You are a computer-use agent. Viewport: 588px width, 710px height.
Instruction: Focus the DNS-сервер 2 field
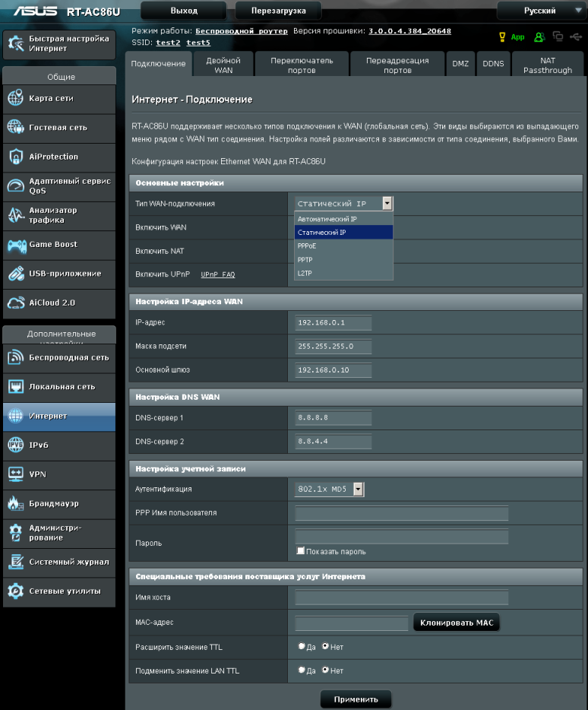[334, 441]
